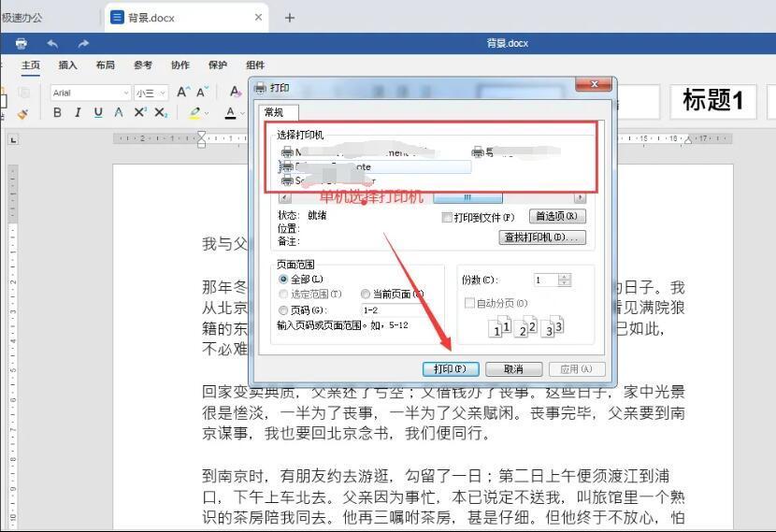Switch to 常规 tab in print dialog

pos(278,112)
